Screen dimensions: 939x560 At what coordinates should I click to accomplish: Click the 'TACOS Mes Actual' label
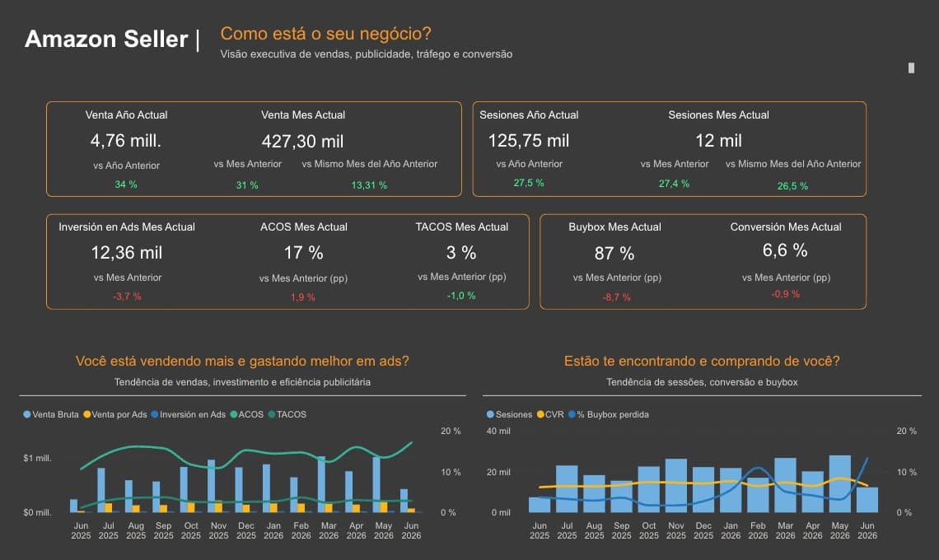[x=462, y=227]
